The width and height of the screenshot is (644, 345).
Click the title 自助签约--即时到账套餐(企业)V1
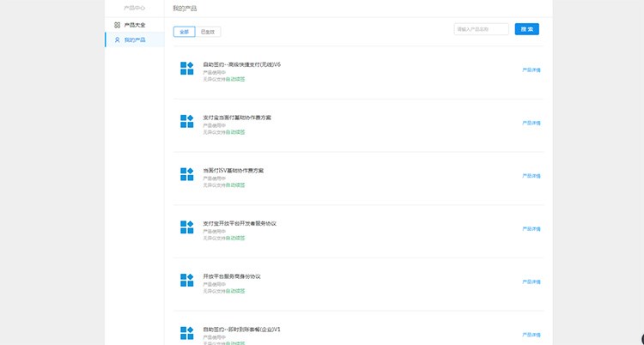242,330
